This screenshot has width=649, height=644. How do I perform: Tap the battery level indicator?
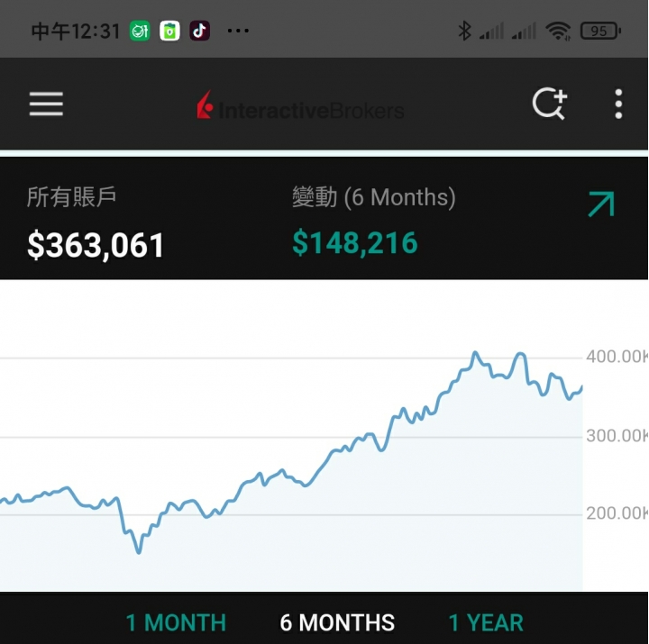tap(600, 32)
